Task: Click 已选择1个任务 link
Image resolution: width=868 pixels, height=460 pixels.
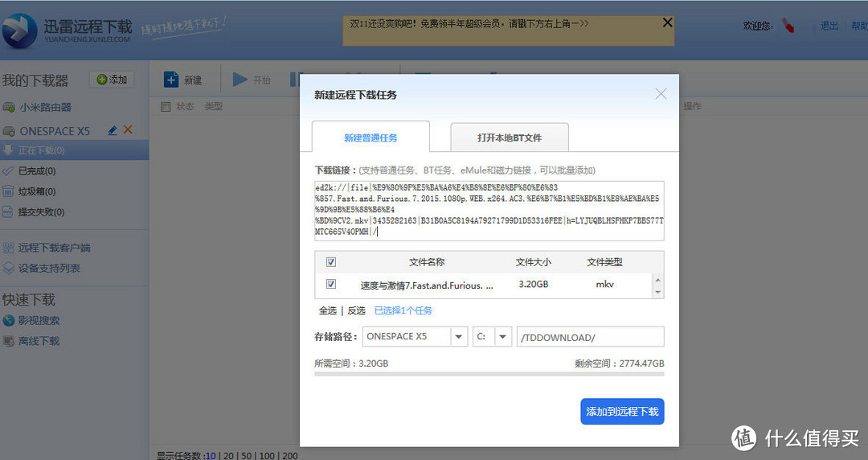Action: 403,310
